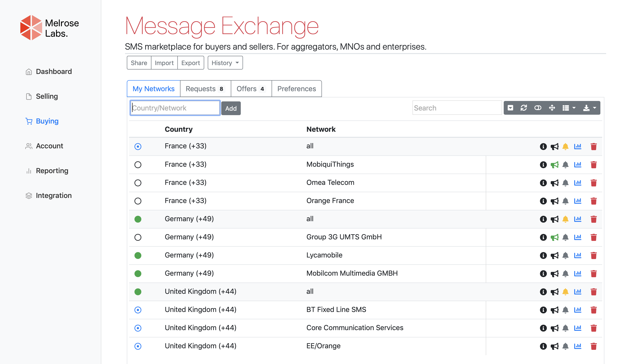The height and width of the screenshot is (364, 619).
Task: Open info for Orange France row
Action: tap(543, 201)
